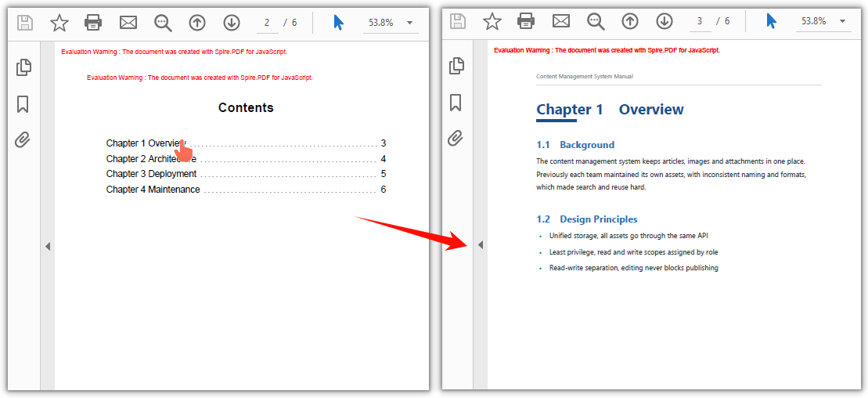Click the bullet starting with Read-write separation
The image size is (868, 398).
(x=633, y=268)
